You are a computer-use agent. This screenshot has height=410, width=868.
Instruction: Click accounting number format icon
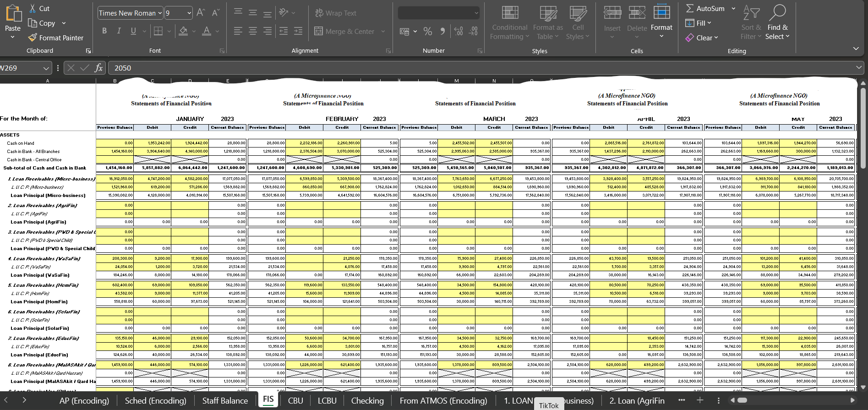(x=404, y=31)
